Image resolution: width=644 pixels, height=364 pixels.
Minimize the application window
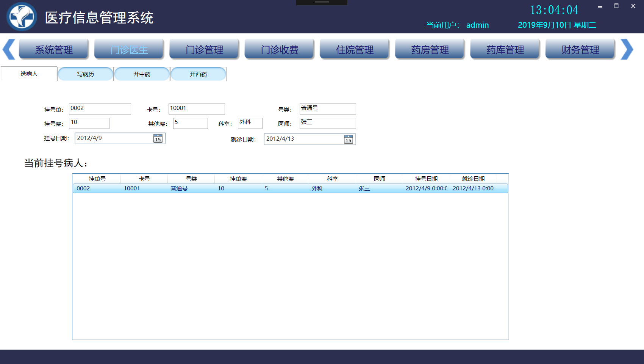(x=600, y=6)
